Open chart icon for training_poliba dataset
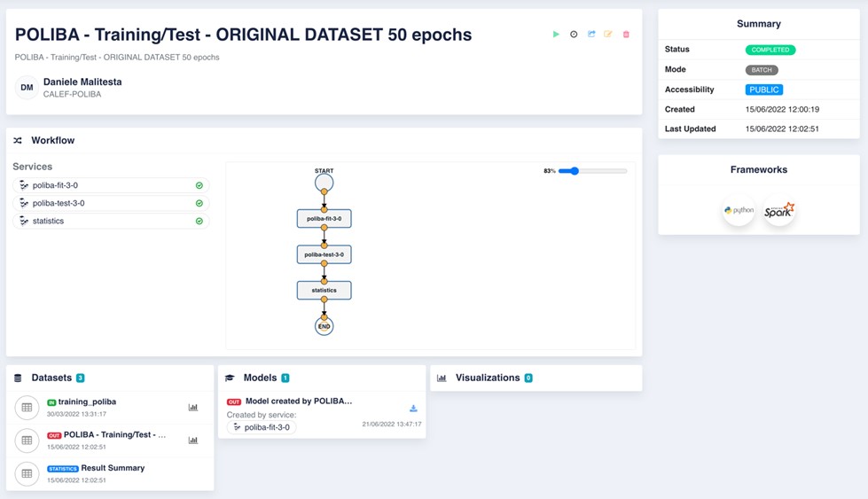Image resolution: width=868 pixels, height=499 pixels. click(193, 408)
